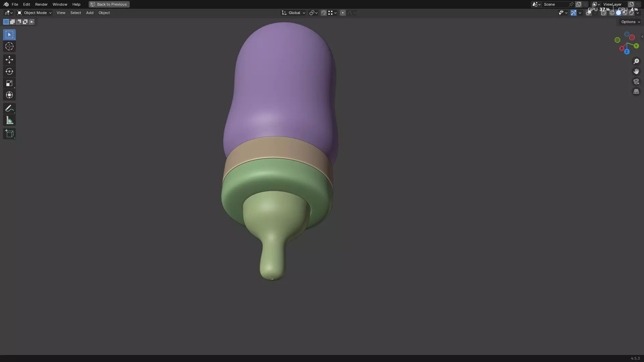The image size is (644, 362).
Task: Open the pivot point dropdown
Action: [x=314, y=13]
